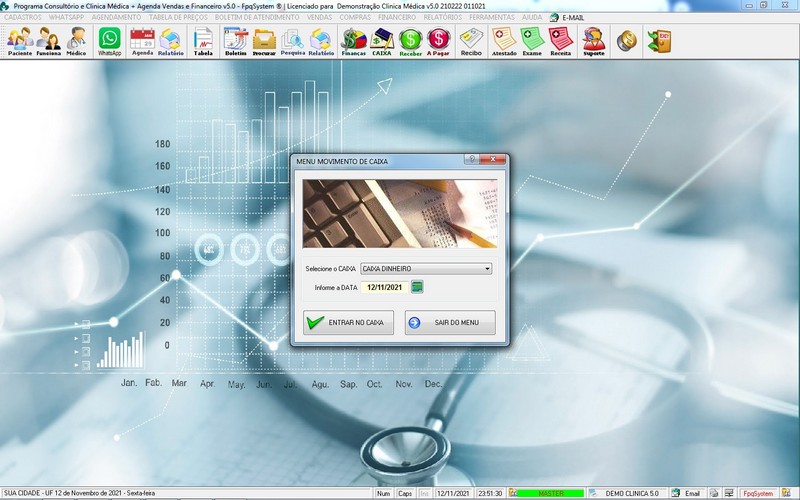Viewport: 800px width, 500px height.
Task: Open the RELATÓRIOS menu
Action: 443,17
